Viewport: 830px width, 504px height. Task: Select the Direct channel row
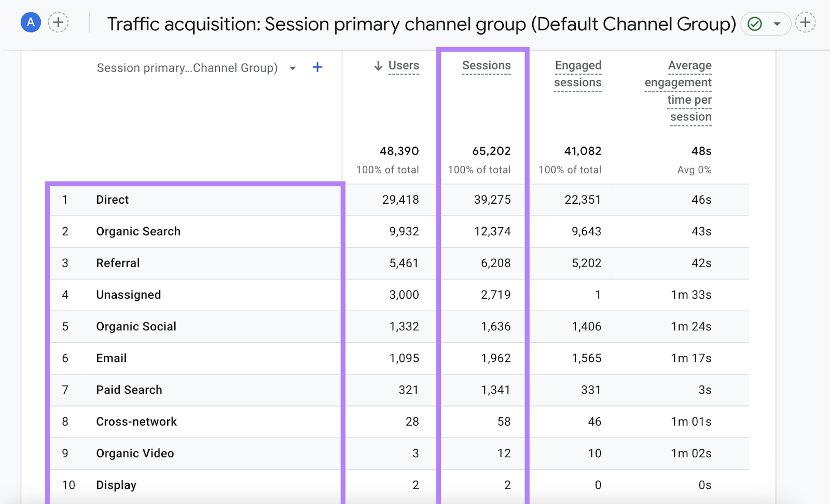tap(112, 200)
